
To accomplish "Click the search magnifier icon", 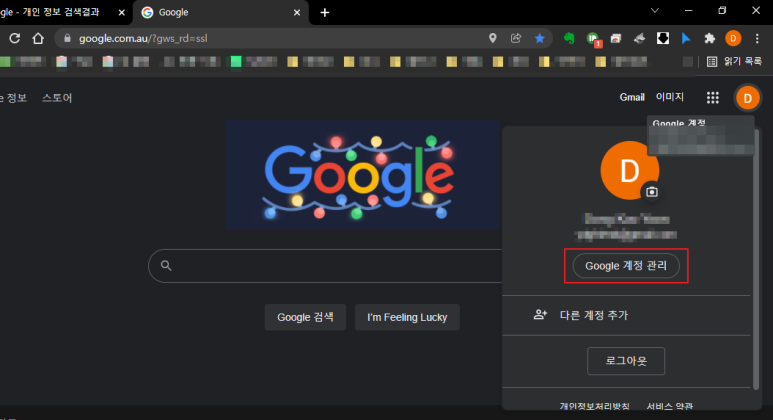I will [x=166, y=266].
